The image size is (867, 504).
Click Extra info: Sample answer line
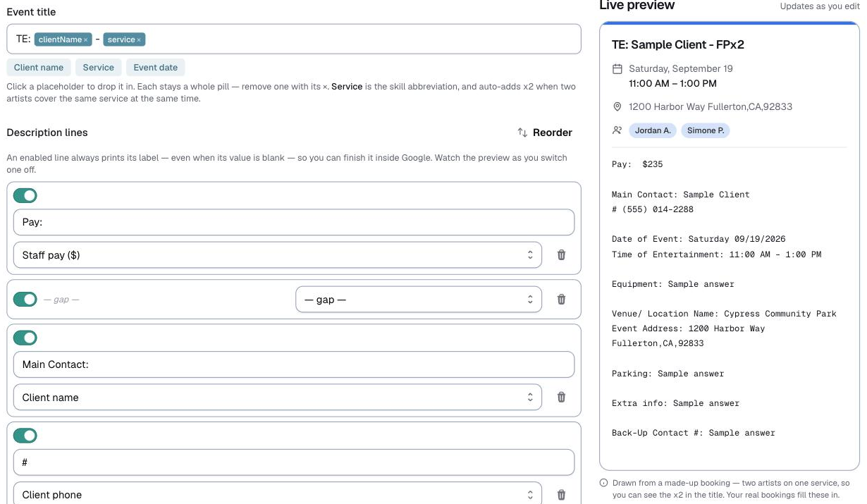coord(676,403)
